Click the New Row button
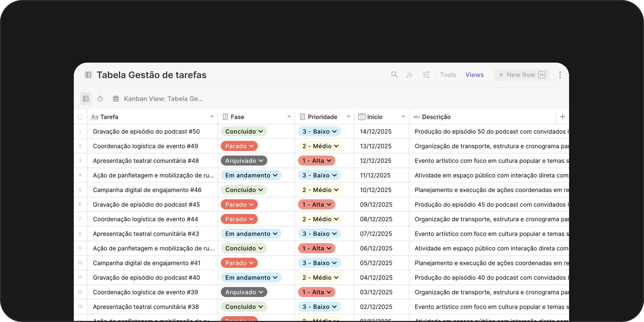This screenshot has width=644, height=322. [521, 75]
